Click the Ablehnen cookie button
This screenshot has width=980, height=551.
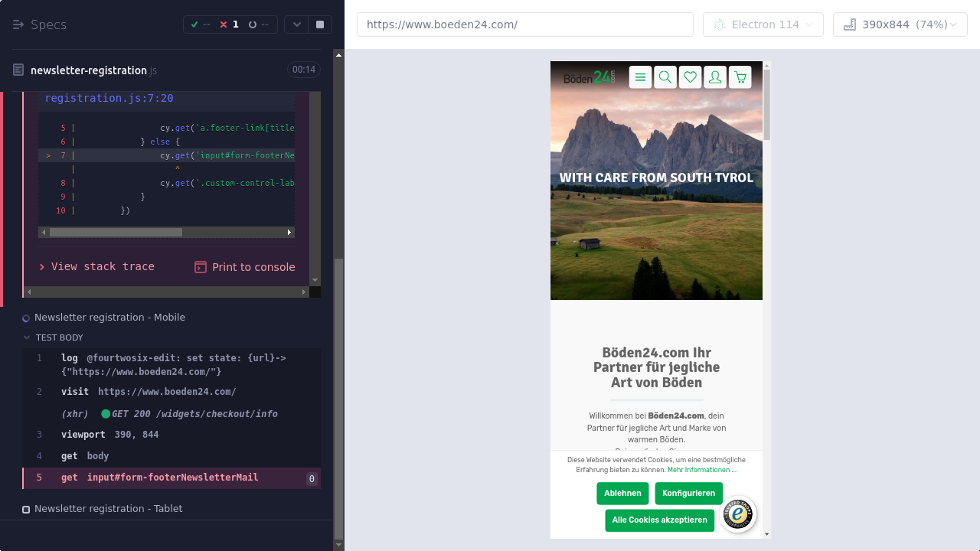tap(622, 494)
